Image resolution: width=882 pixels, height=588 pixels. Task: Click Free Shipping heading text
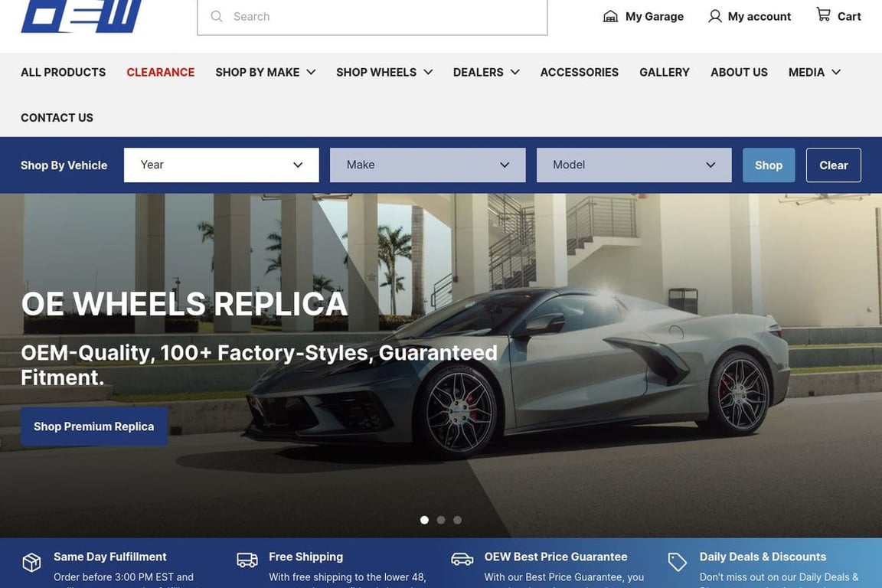[x=306, y=557]
